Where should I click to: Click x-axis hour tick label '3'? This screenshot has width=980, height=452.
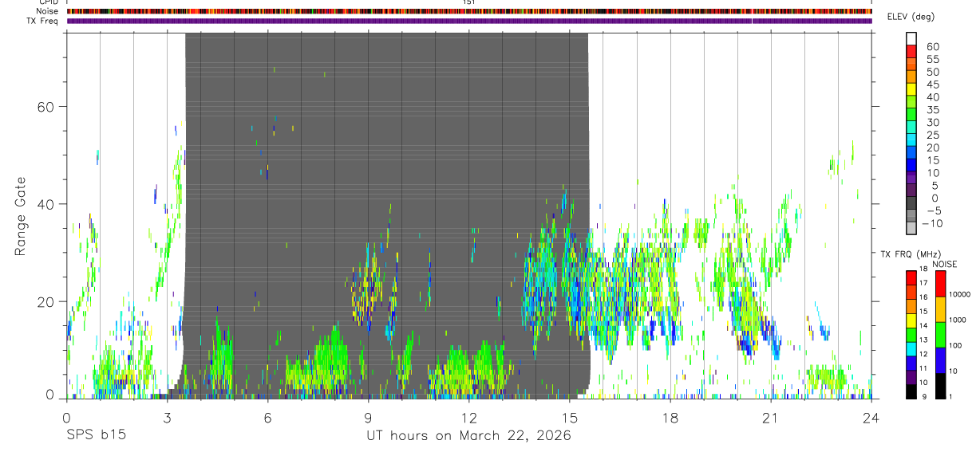pyautogui.click(x=167, y=417)
